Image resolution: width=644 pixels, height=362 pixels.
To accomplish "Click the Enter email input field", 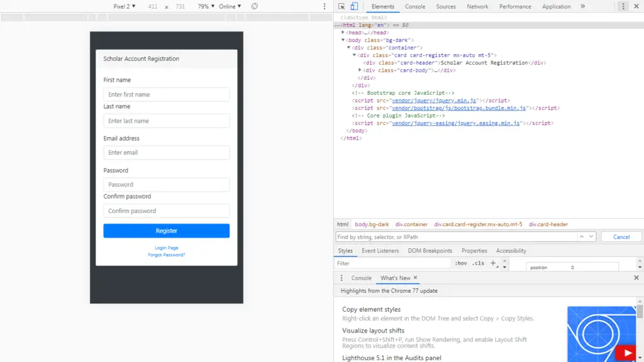I will 167,153.
